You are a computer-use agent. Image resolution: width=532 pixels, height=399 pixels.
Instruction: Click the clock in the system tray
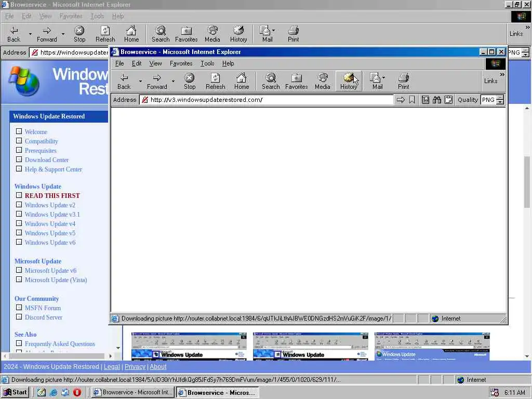[515, 393]
